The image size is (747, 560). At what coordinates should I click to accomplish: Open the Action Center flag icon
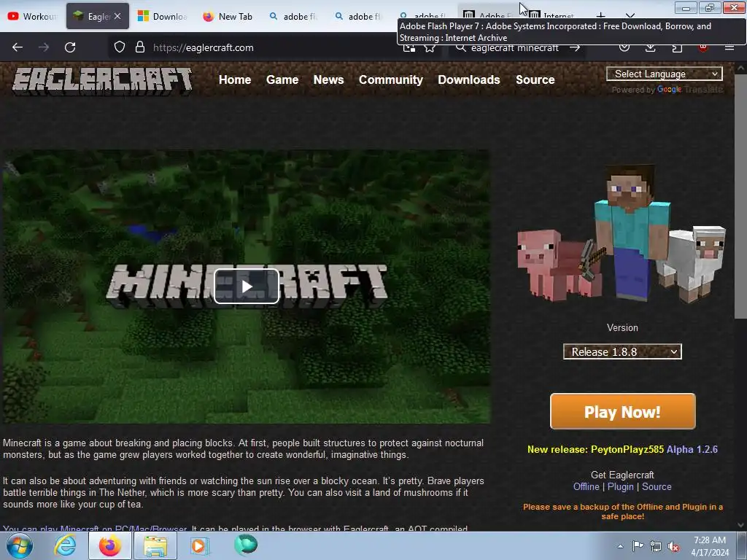(x=638, y=546)
